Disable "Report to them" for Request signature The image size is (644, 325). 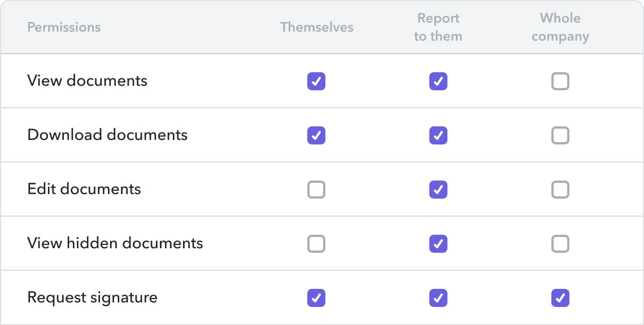(x=438, y=297)
